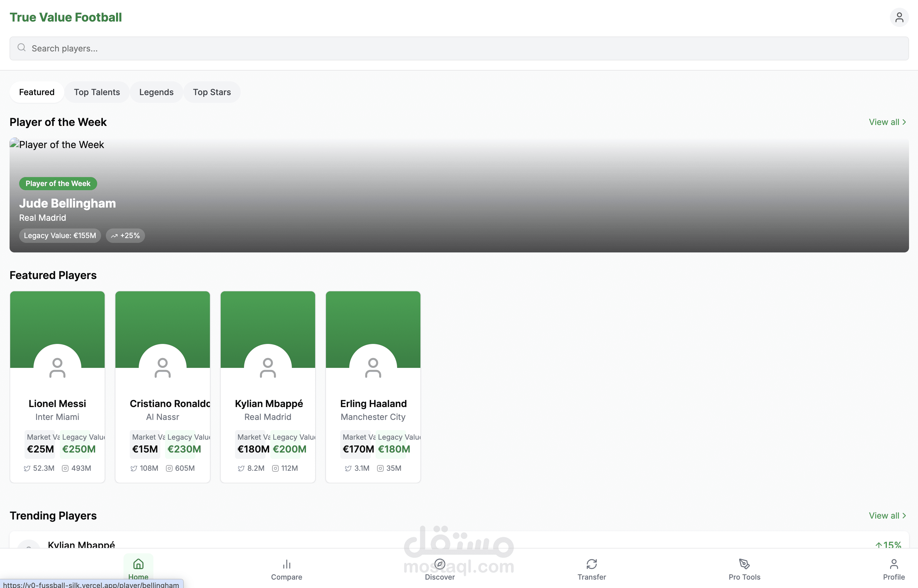Click Messi's Twitter icon beside 52.3M
Viewport: 918px width, 588px height.
[x=27, y=468]
